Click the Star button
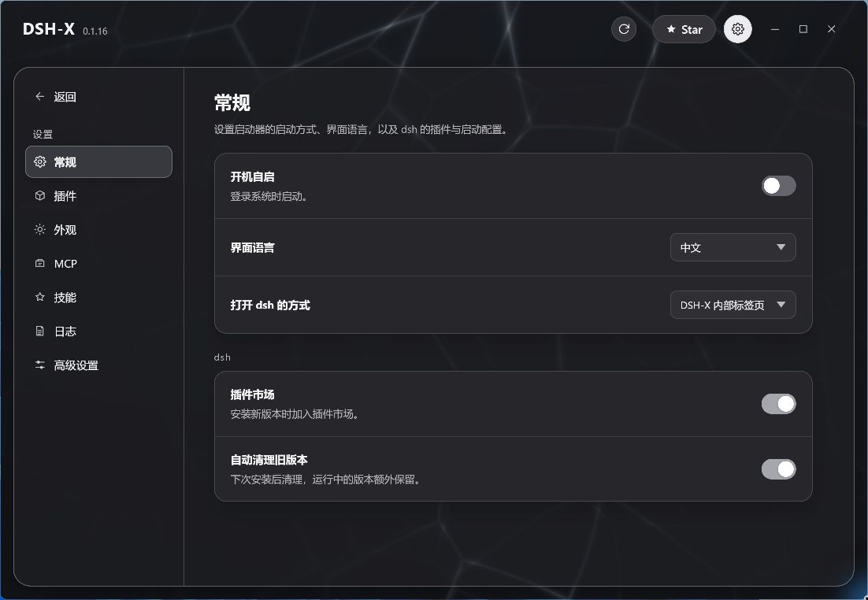Viewport: 868px width, 600px height. pos(684,29)
